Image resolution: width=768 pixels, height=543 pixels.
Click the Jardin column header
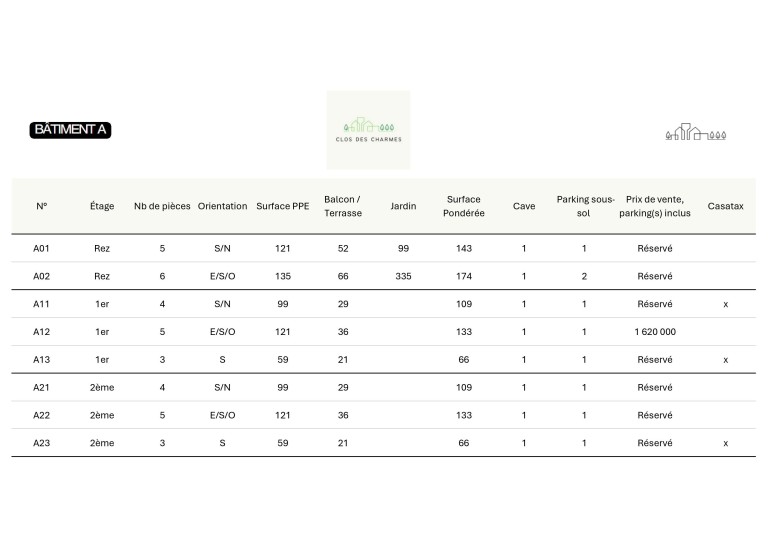pos(403,206)
